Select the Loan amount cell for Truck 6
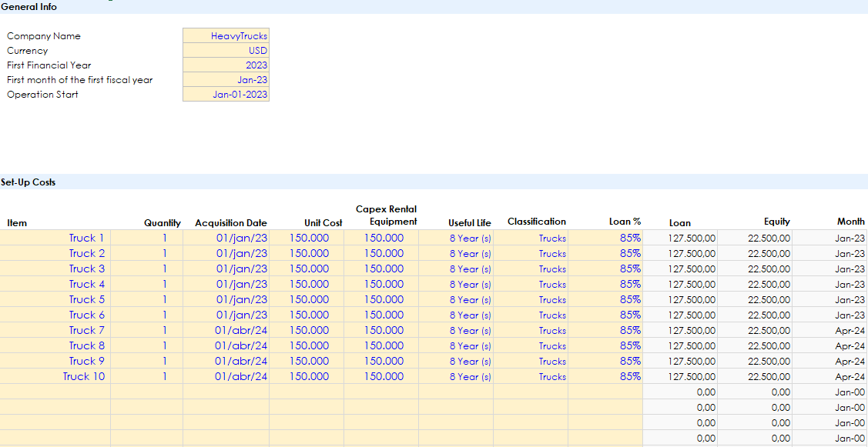This screenshot has height=447, width=868. (680, 315)
